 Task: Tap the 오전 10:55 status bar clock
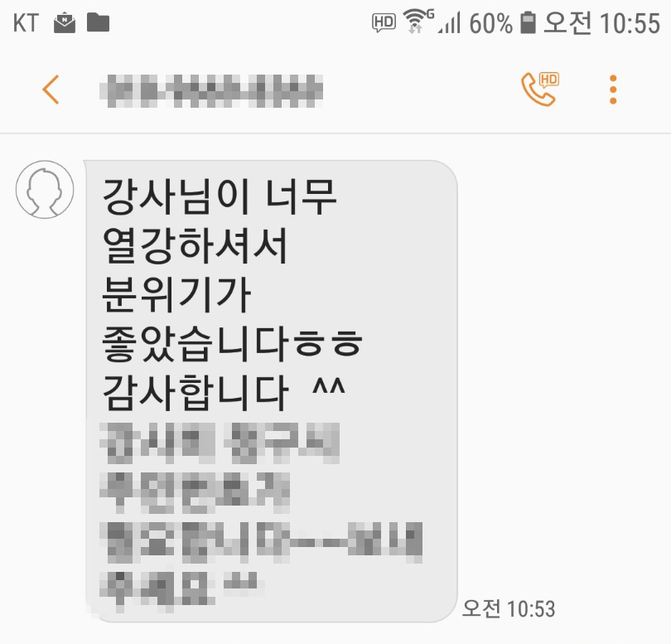[x=601, y=22]
